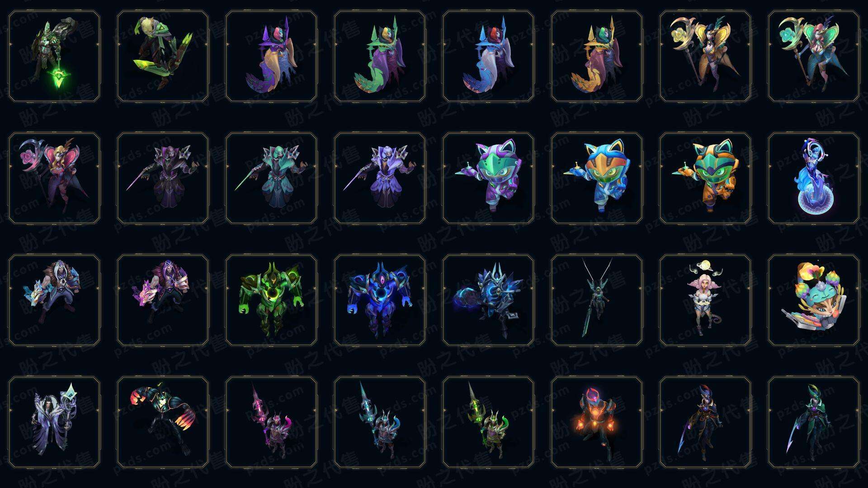868x488 pixels.
Task: Pick the gold hooded fish-tail cape chroma
Action: pos(597,56)
